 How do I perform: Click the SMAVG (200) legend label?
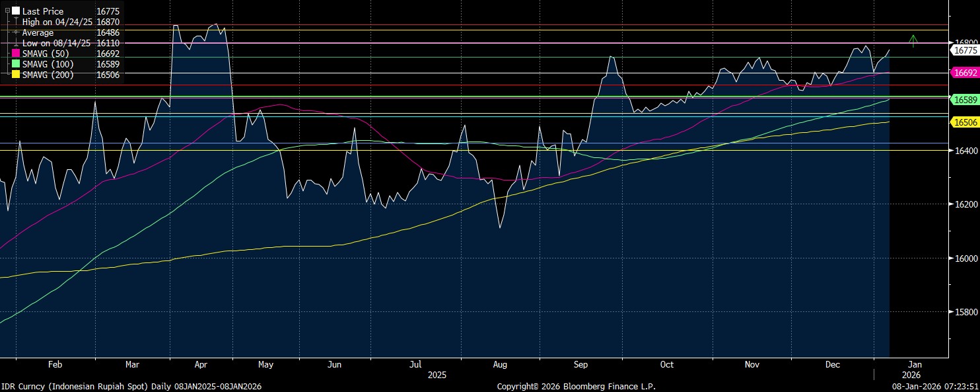pos(48,75)
